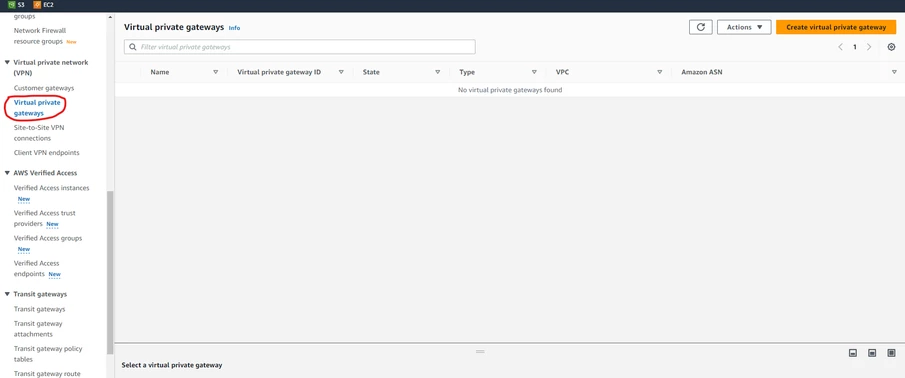The height and width of the screenshot is (378, 905).
Task: Open Site-to-Site VPN connections
Action: click(39, 133)
